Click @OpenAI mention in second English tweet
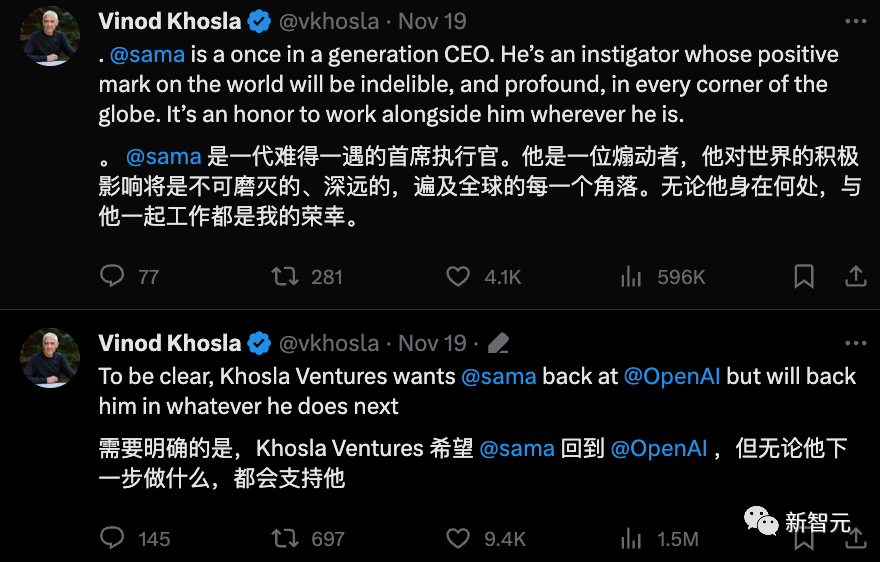This screenshot has width=880, height=562. pyautogui.click(x=672, y=376)
